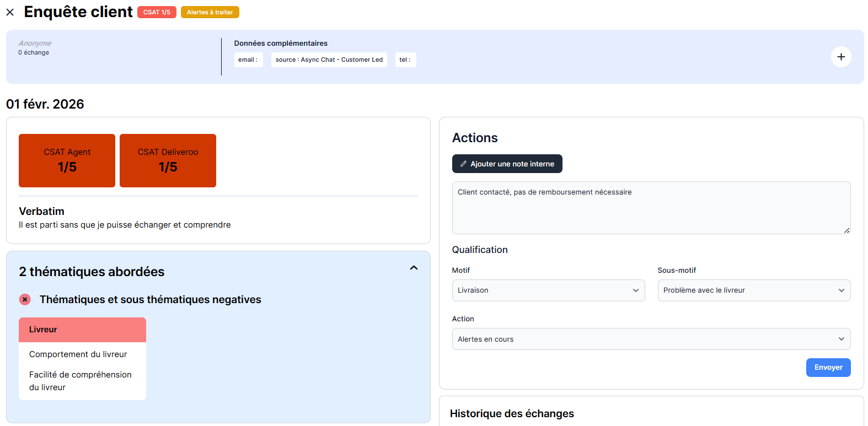Click the Livreur theme header
The width and height of the screenshot is (868, 426).
[82, 330]
